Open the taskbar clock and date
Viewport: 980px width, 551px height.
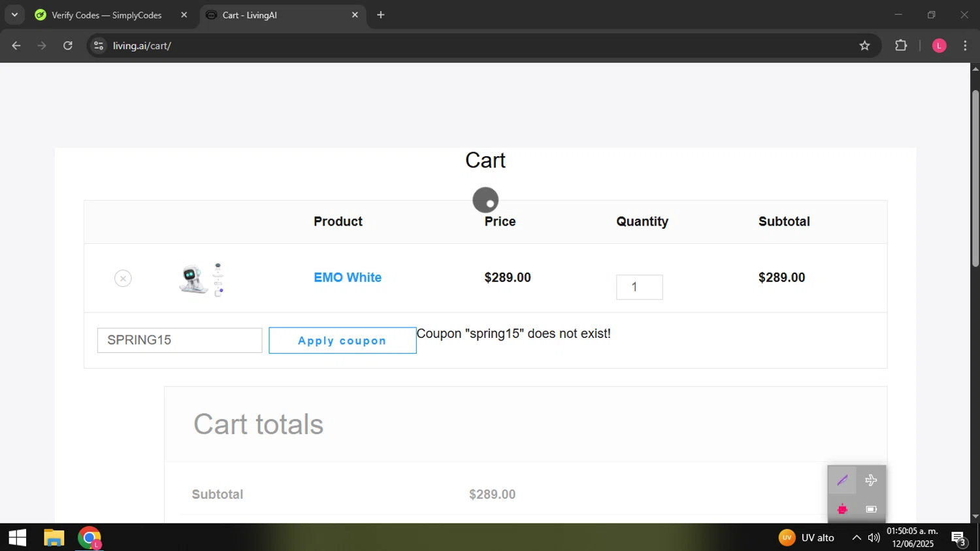coord(912,537)
